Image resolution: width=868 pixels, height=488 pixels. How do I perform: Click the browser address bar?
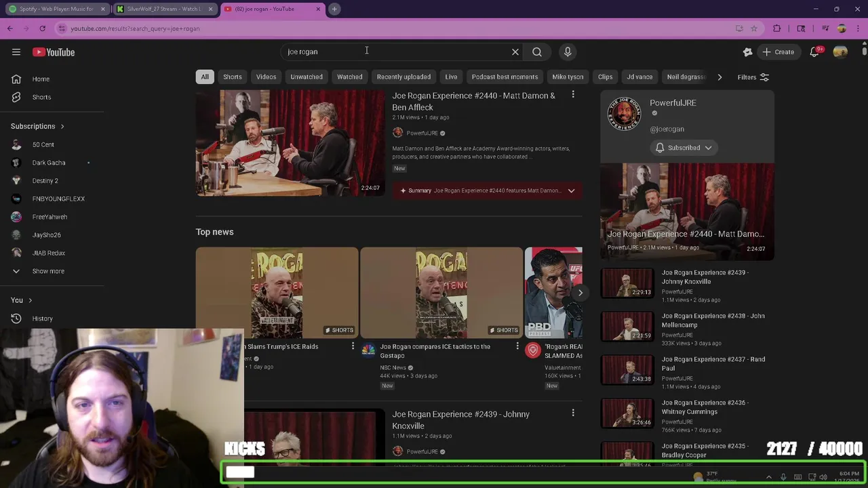click(393, 28)
